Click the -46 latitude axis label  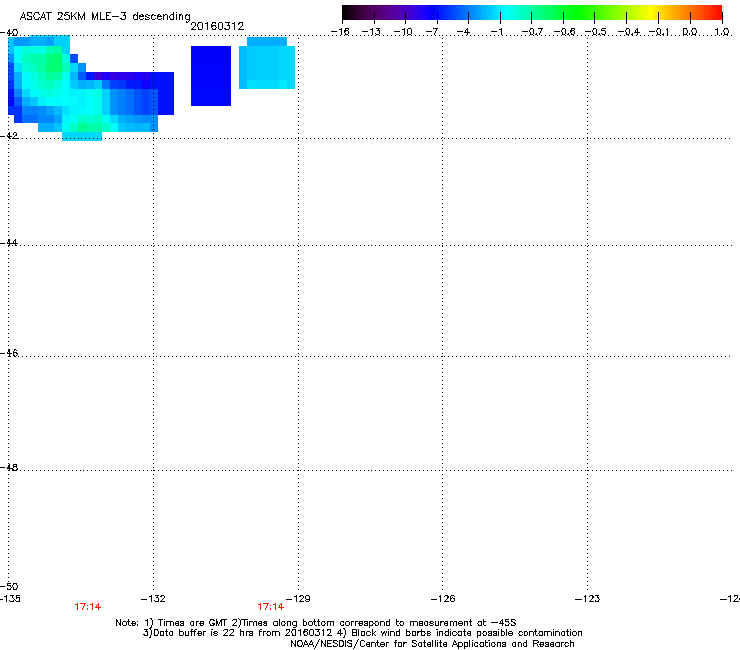9,353
